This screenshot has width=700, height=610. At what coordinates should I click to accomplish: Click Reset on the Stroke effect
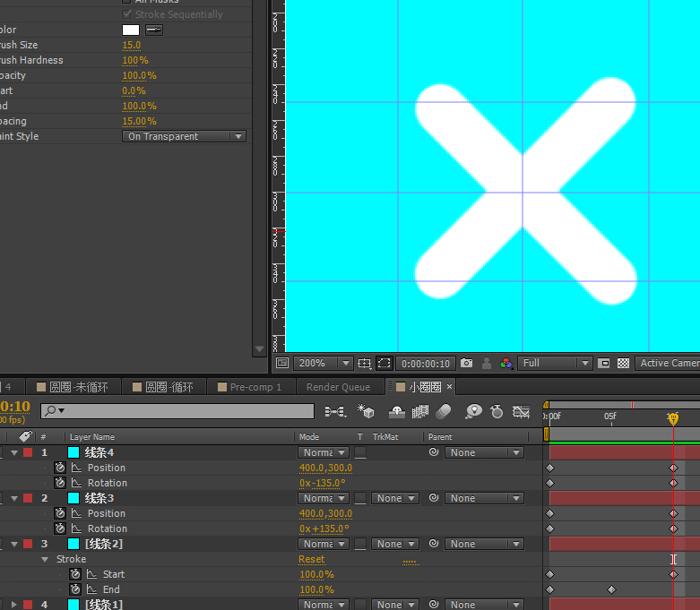(x=311, y=559)
